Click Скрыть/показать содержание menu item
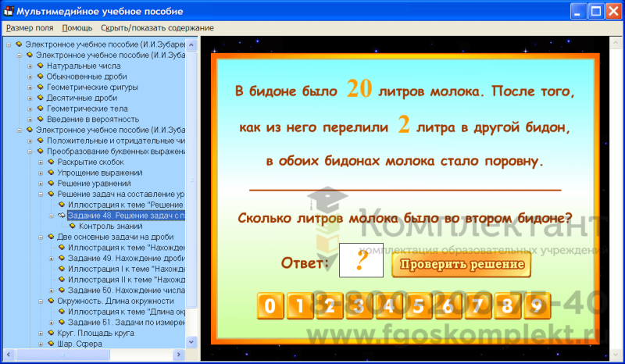625x364 pixels. 158,28
